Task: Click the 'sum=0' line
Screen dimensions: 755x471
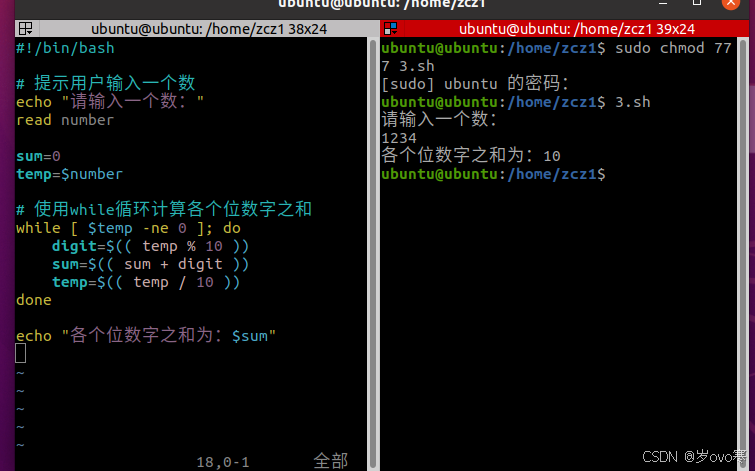Action: tap(38, 156)
